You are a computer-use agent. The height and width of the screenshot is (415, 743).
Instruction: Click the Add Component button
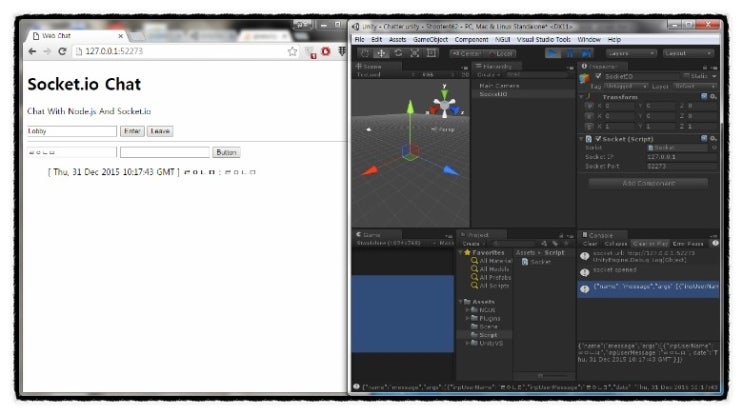pyautogui.click(x=648, y=183)
